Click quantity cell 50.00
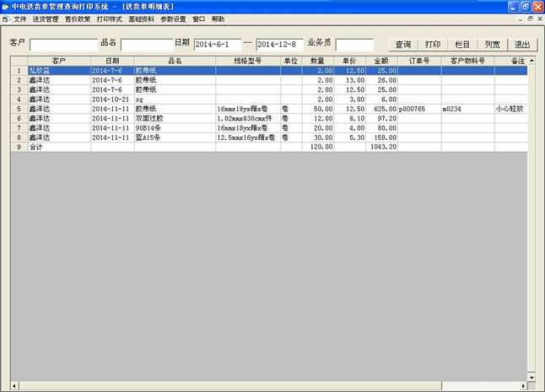 pos(318,109)
